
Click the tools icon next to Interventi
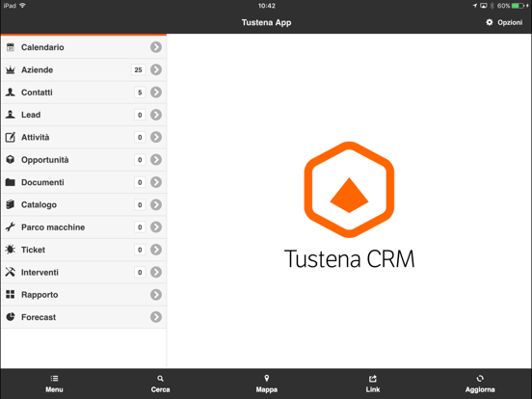coord(11,272)
